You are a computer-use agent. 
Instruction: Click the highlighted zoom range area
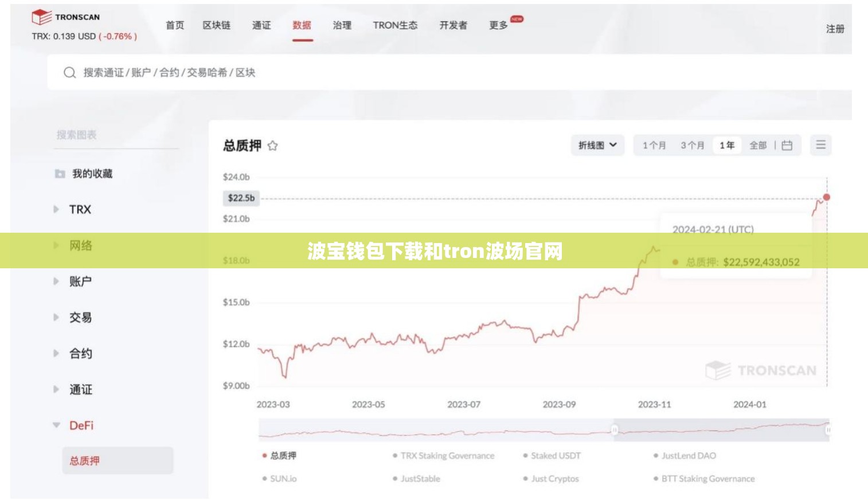[x=721, y=429]
